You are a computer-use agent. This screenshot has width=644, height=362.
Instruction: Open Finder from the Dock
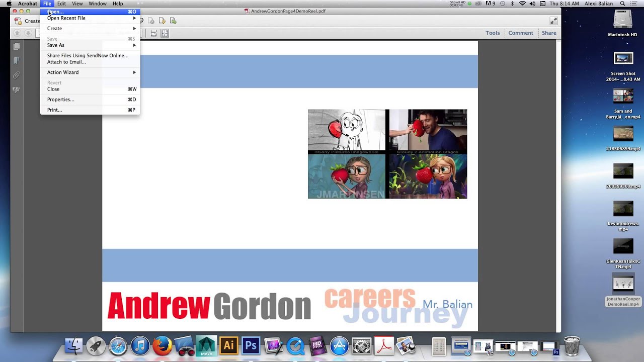pyautogui.click(x=73, y=346)
